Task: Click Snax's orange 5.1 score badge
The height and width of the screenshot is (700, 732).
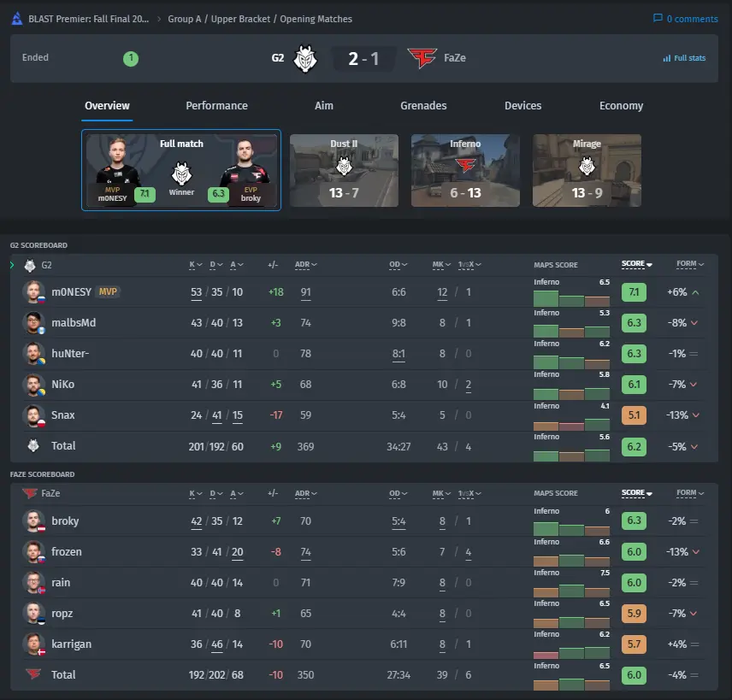Action: [x=634, y=415]
